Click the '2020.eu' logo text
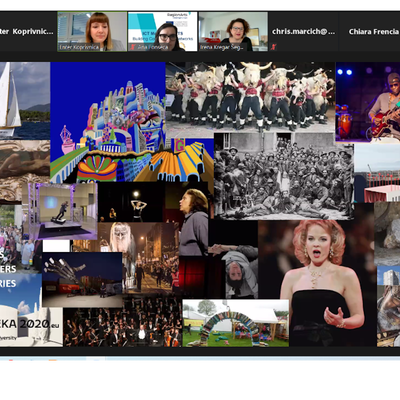The image size is (400, 400). (39, 324)
